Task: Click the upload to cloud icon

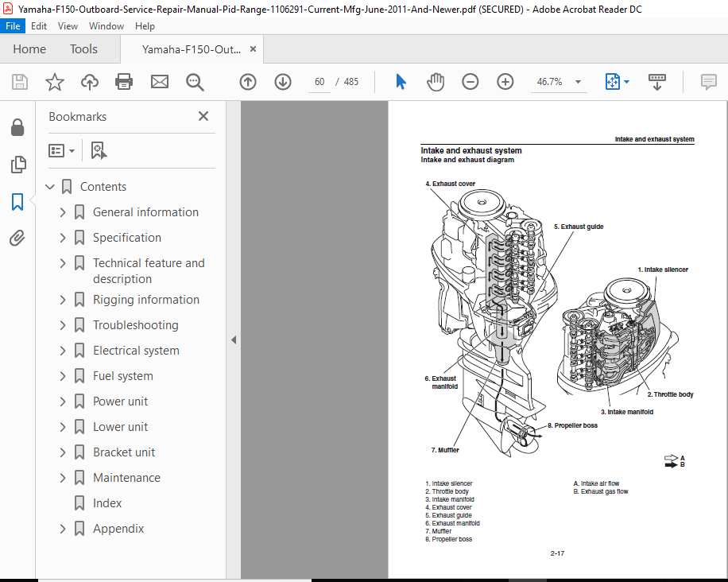Action: [x=90, y=82]
